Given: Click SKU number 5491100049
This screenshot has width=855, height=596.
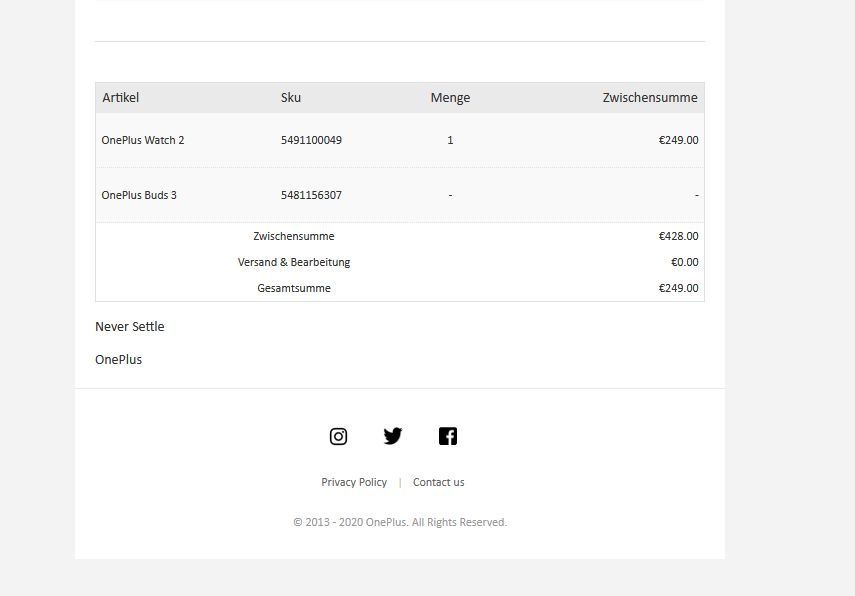Looking at the screenshot, I should [x=311, y=140].
